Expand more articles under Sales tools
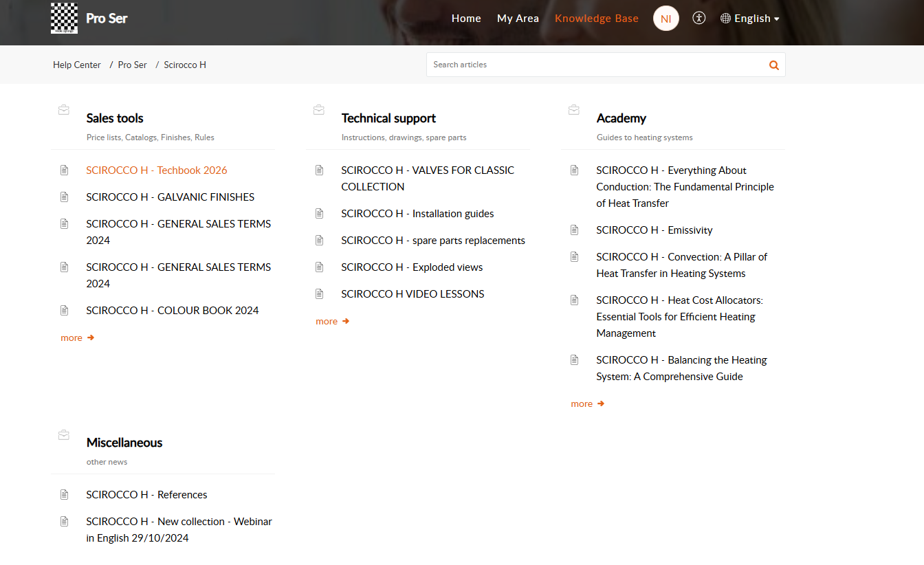Viewport: 924px width, 565px height. click(77, 338)
